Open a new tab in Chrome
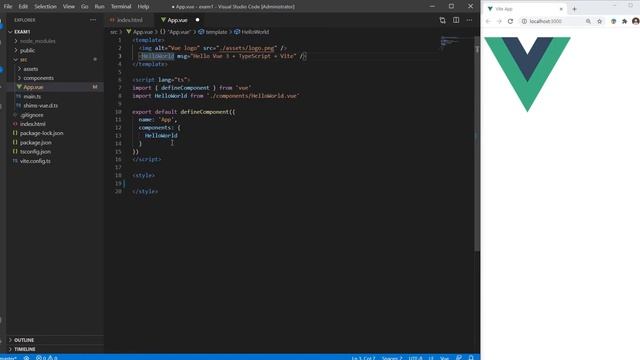 [574, 9]
